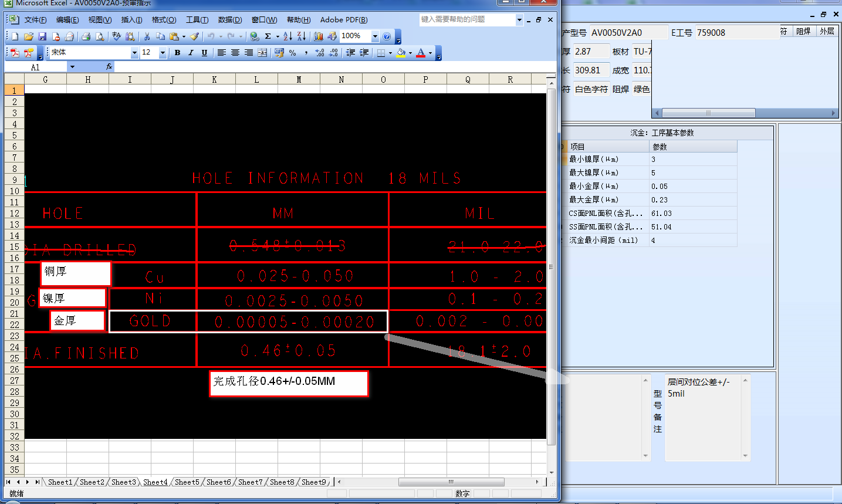The image size is (842, 504).
Task: Click the New workbook icon
Action: pos(15,36)
